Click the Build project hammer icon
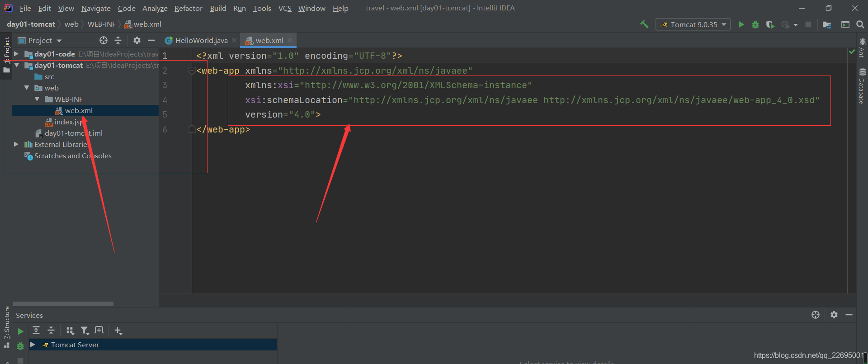The width and height of the screenshot is (868, 364). point(644,24)
